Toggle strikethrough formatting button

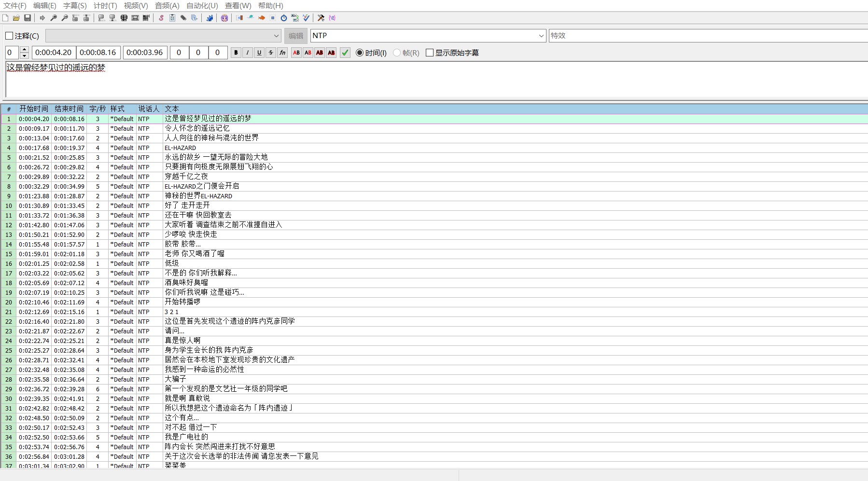click(271, 53)
